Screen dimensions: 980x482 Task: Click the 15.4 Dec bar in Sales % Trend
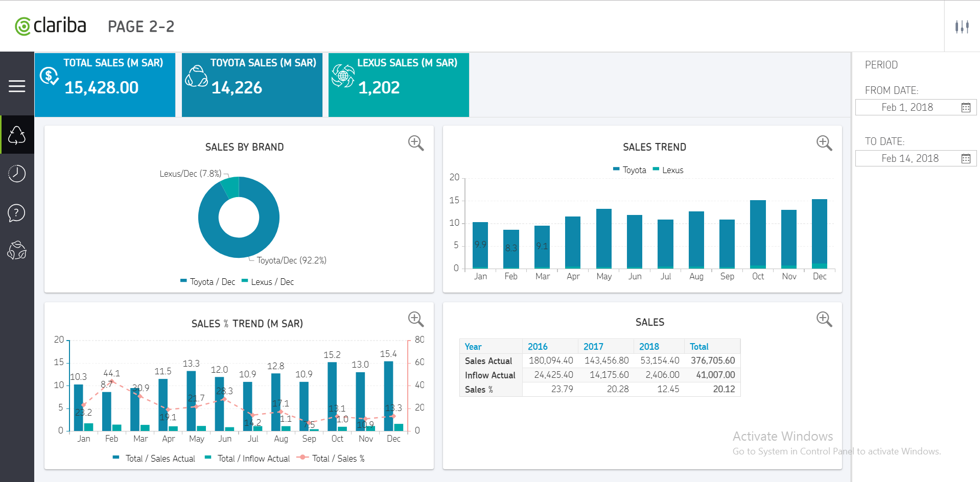[x=388, y=396]
